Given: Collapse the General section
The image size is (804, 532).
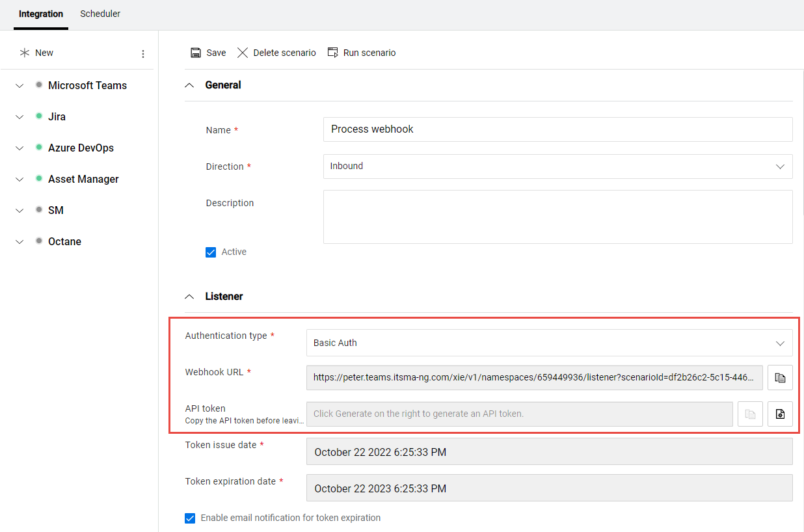Looking at the screenshot, I should (189, 85).
